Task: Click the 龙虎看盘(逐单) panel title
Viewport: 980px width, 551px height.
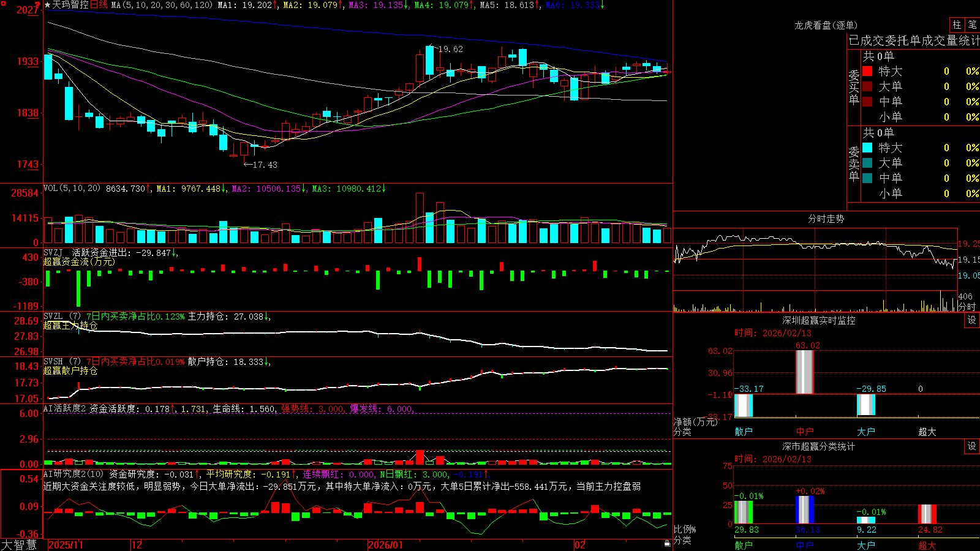Action: pos(826,25)
